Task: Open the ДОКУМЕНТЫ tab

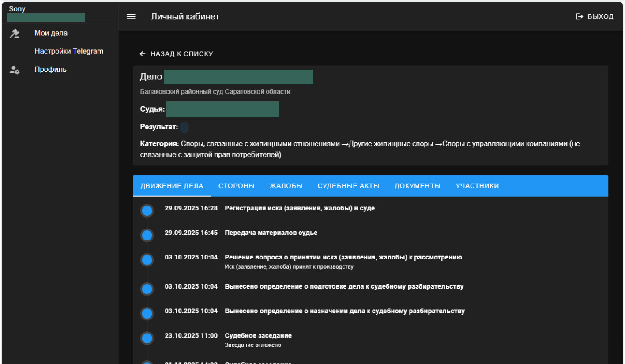Action: coord(418,186)
